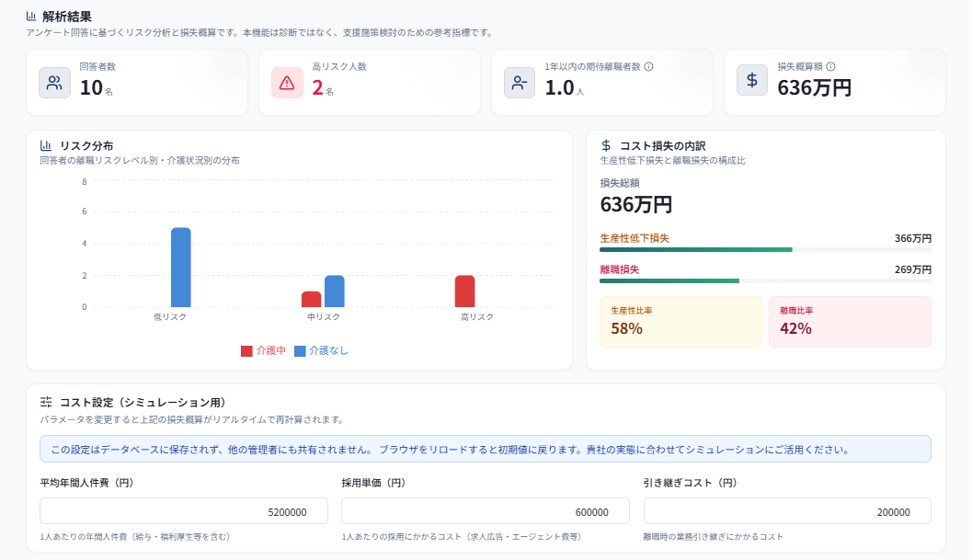Viewport: 972px width, 560px height.
Task: Click the 離職損失 progress bar
Action: click(x=765, y=280)
